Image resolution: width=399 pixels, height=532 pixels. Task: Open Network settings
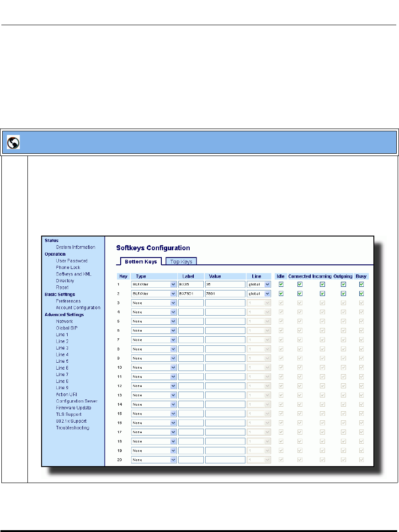pos(64,321)
